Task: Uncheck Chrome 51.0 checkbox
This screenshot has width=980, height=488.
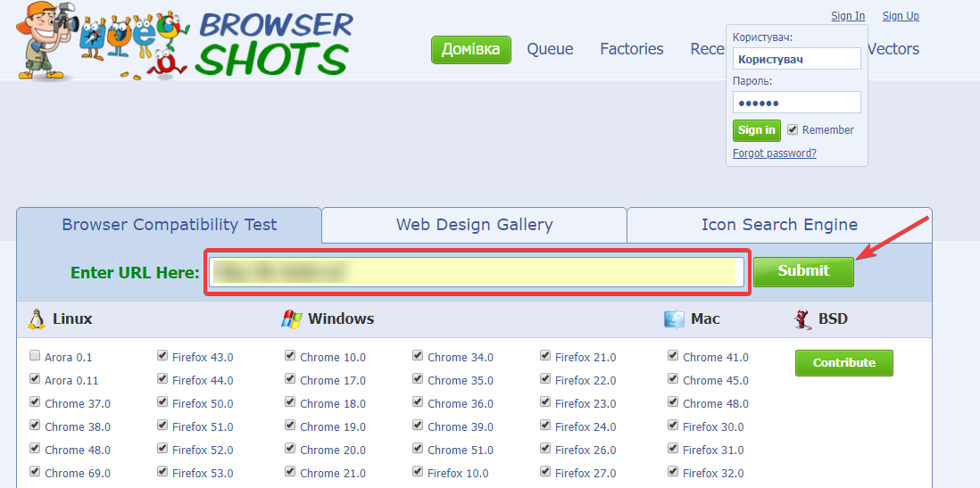Action: point(418,448)
